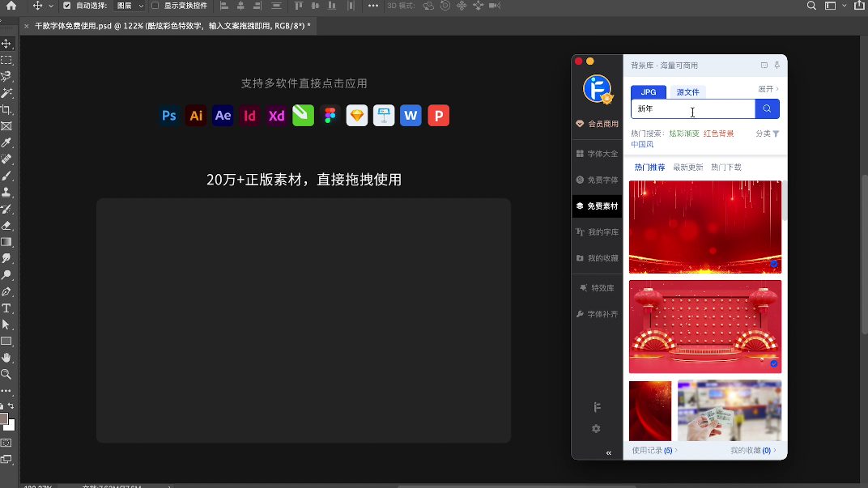Select the Move tool in toolbar
This screenshot has height=488, width=868.
pyautogui.click(x=6, y=44)
